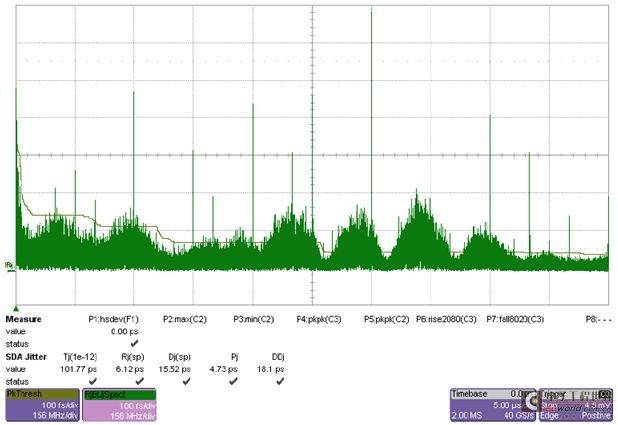Screen dimensions: 618x425
Task: Click the P1 status checkmark
Action: pos(134,343)
